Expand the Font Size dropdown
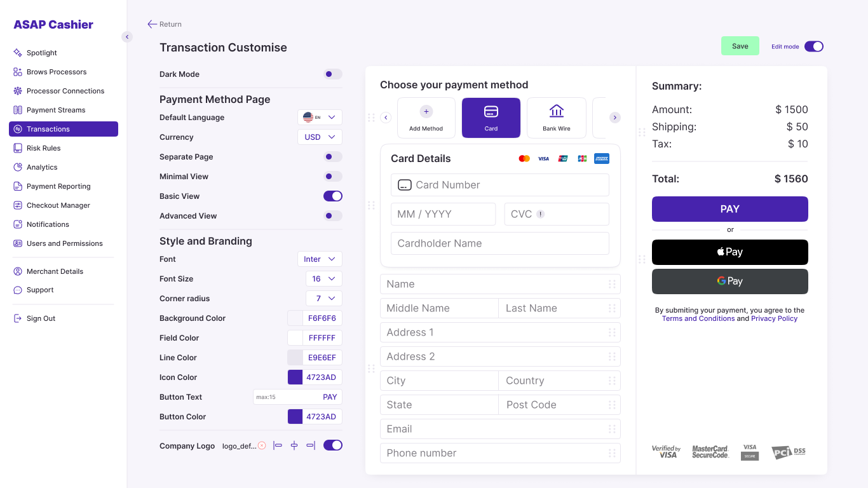 (324, 279)
